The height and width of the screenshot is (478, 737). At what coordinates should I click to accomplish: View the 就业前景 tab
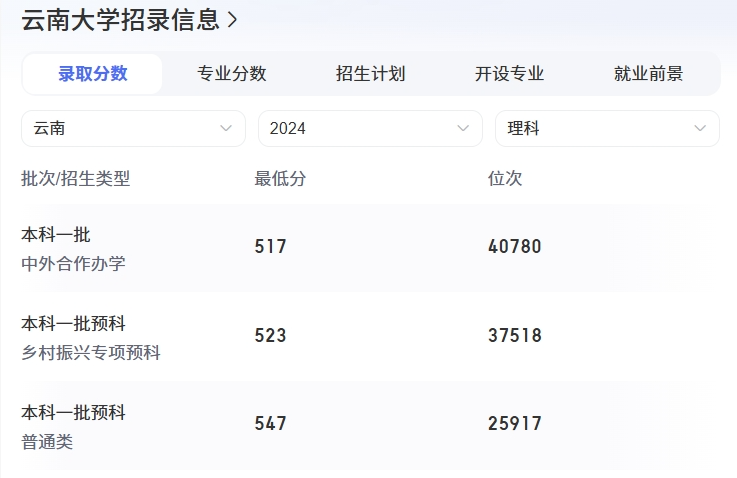[x=648, y=74]
